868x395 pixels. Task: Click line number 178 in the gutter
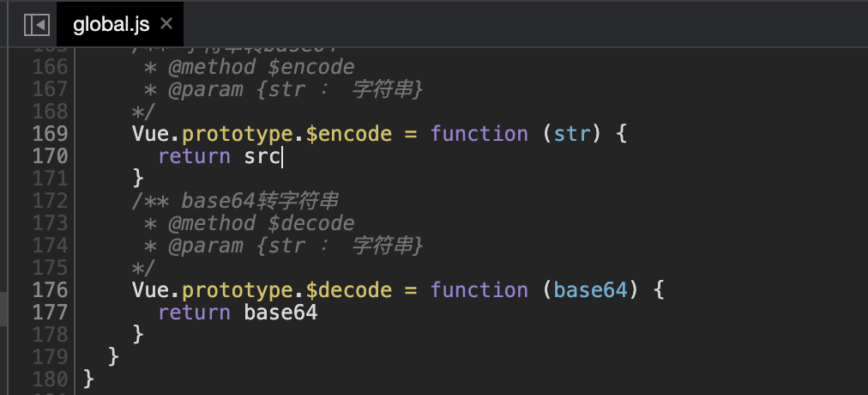[50, 335]
